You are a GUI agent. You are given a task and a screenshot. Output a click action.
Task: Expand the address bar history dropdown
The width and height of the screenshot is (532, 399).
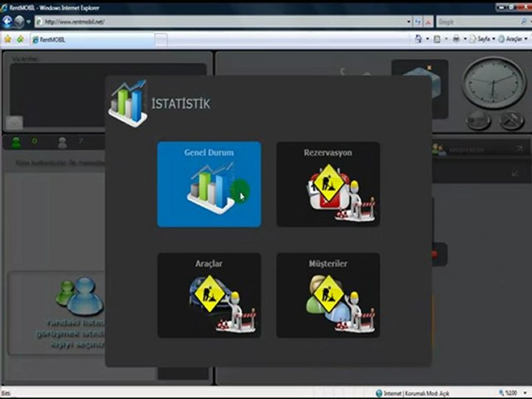point(409,22)
